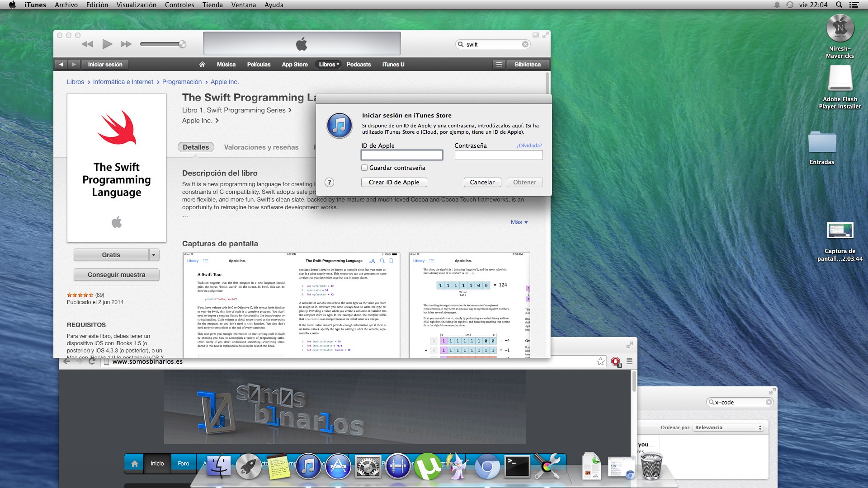Open the Música tab
Screen dimensions: 868x488
(226, 65)
